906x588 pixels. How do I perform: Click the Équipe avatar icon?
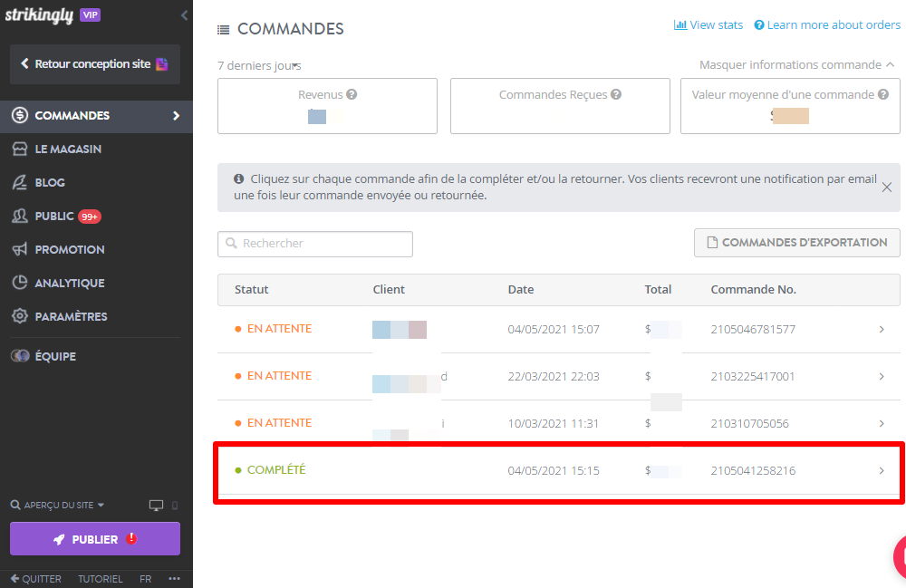pyautogui.click(x=20, y=356)
